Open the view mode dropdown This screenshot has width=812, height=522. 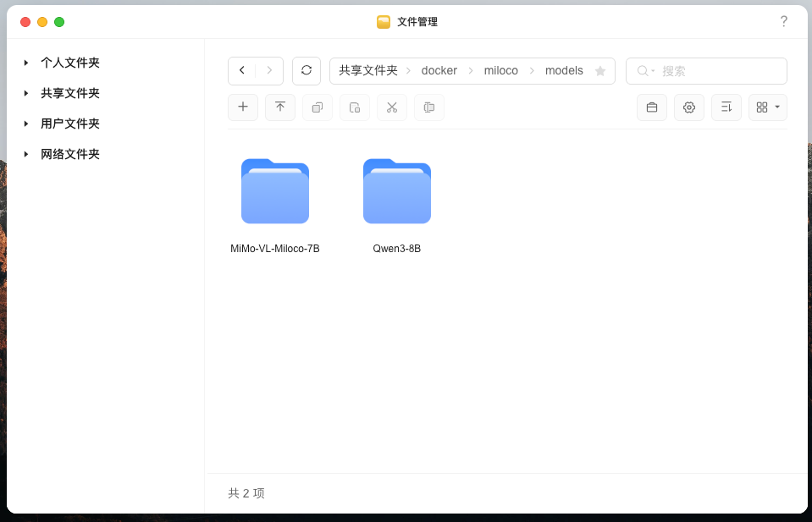point(767,107)
